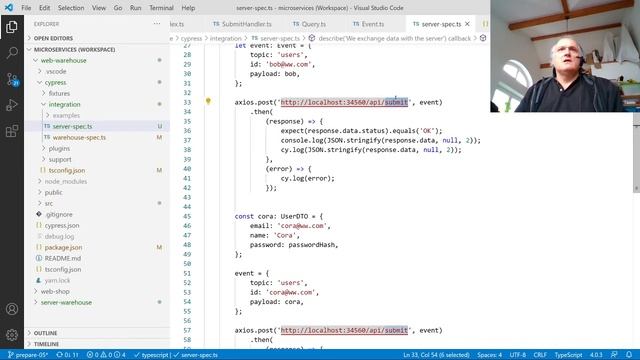Close the server-spec.ts editor tab
This screenshot has height=360, width=640.
[467, 24]
